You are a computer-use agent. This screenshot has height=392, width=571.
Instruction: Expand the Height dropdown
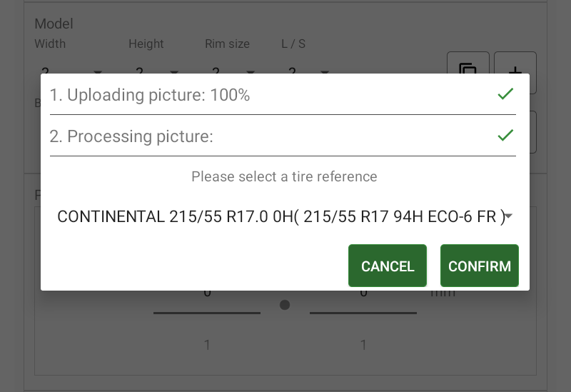174,71
